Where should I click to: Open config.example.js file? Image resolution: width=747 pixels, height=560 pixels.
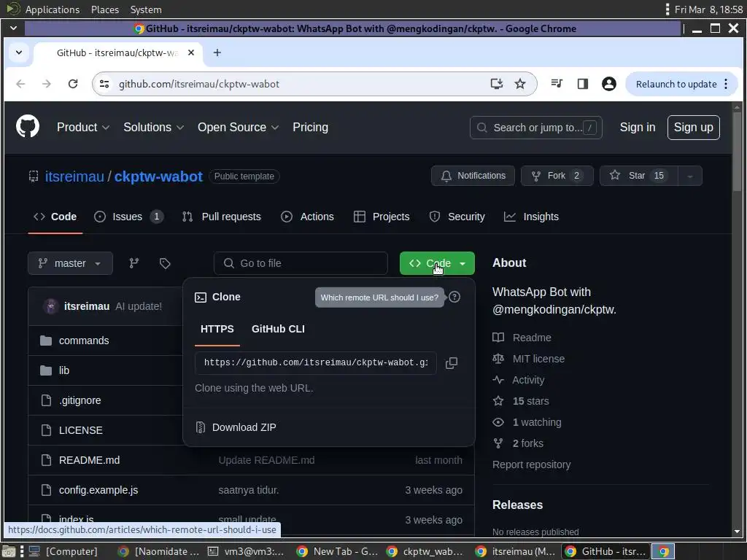[x=98, y=490]
